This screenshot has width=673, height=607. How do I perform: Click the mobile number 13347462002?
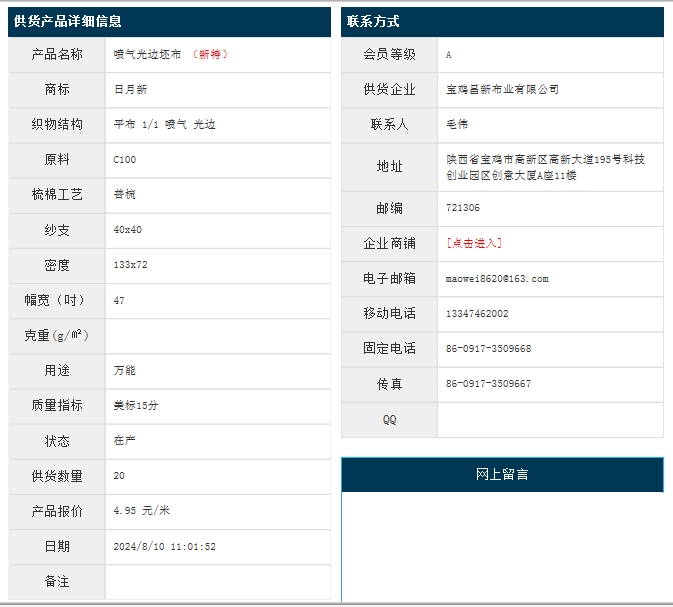(477, 314)
